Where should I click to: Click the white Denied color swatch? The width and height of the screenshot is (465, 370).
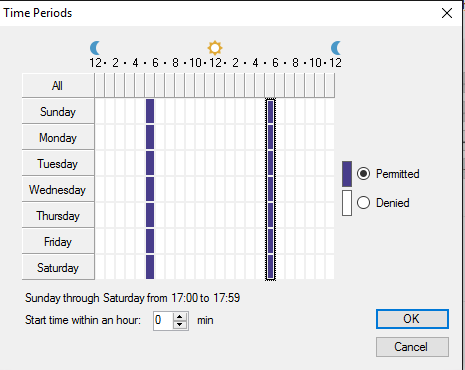(x=347, y=203)
